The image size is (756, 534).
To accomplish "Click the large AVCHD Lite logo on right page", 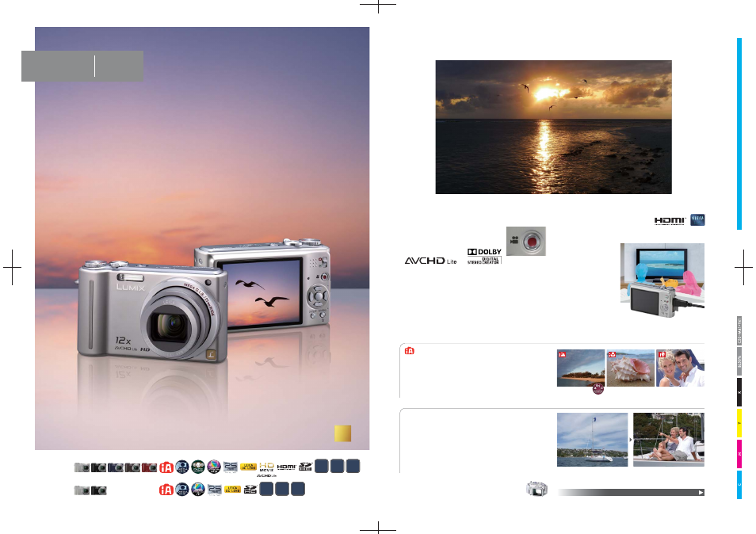I will (430, 261).
